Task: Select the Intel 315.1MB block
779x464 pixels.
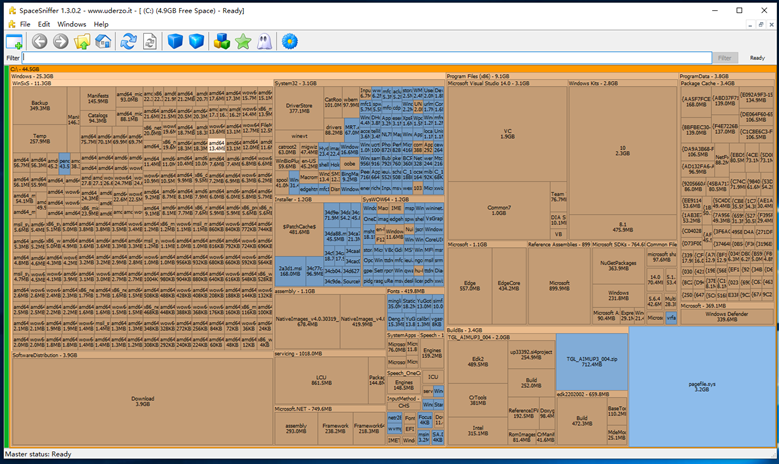Action: [477, 430]
